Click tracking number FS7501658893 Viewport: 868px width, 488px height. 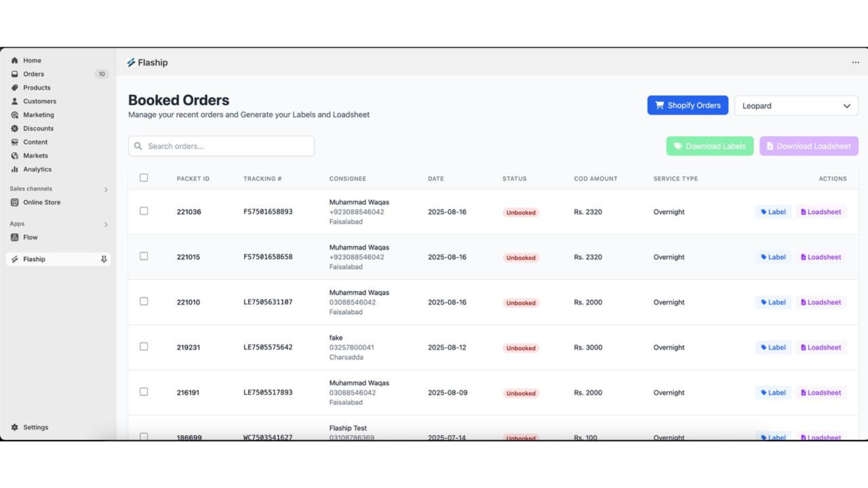tap(268, 212)
